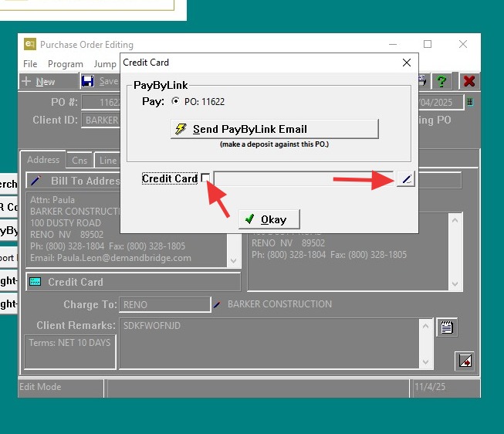Open credit card edit pencil icon in dialog
Screen dimensions: 504x434
pos(406,179)
